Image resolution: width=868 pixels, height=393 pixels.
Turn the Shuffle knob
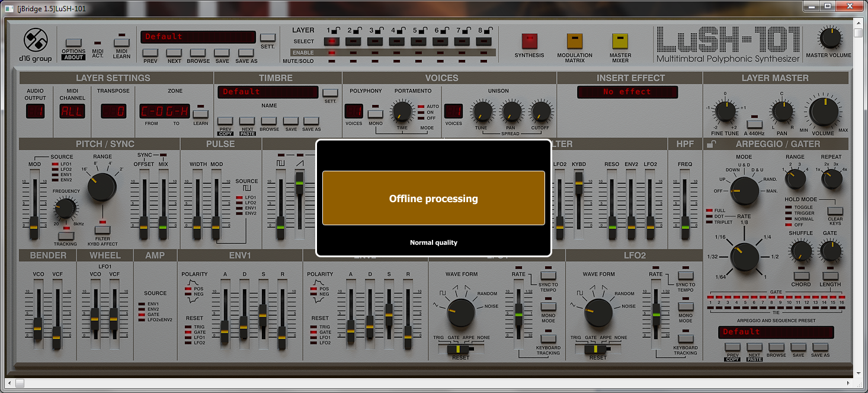(801, 252)
